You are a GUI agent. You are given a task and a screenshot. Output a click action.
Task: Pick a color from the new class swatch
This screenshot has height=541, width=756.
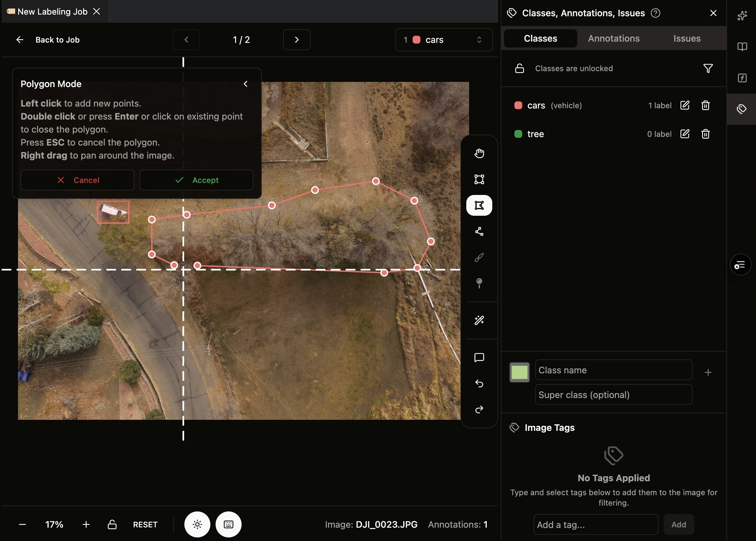click(519, 372)
